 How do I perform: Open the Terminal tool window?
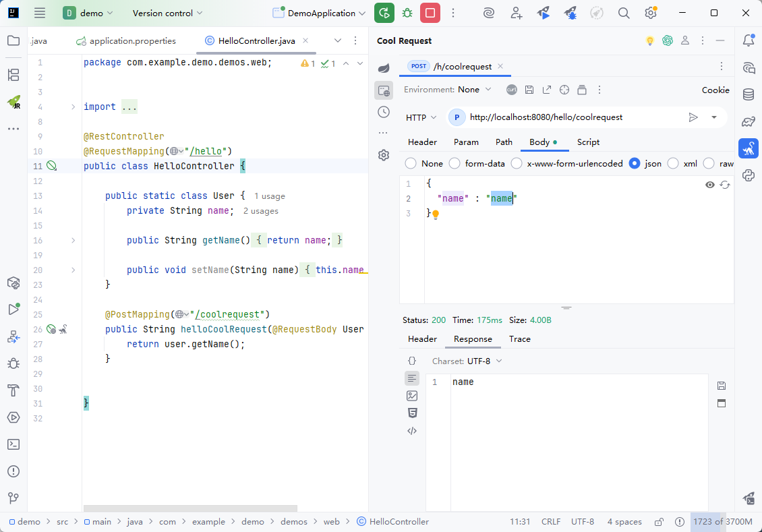pyautogui.click(x=13, y=444)
